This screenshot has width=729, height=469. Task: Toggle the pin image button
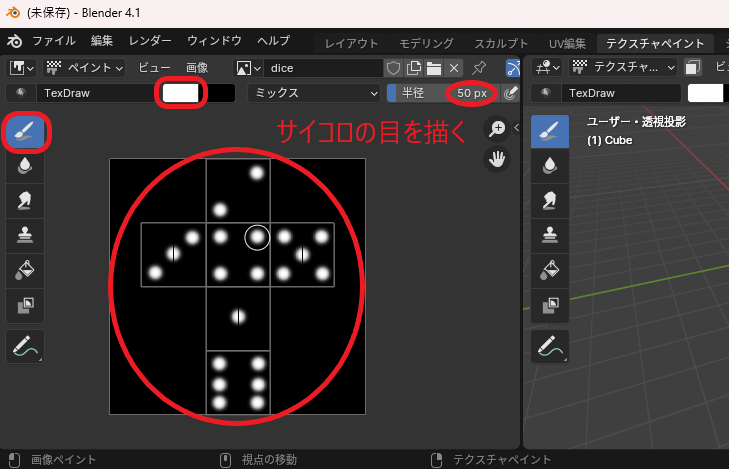479,68
